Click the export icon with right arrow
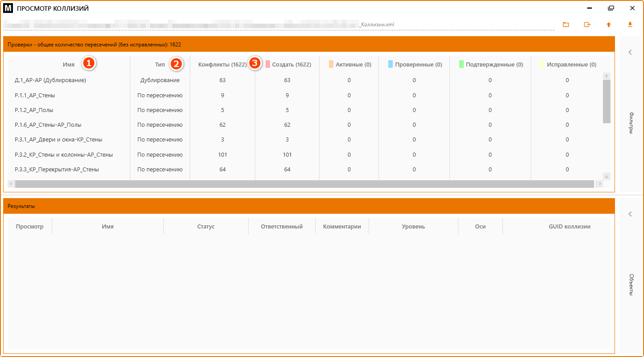 587,25
